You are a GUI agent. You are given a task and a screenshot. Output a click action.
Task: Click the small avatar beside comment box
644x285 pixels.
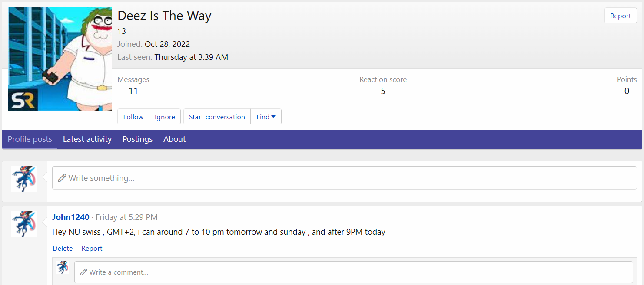point(63,268)
